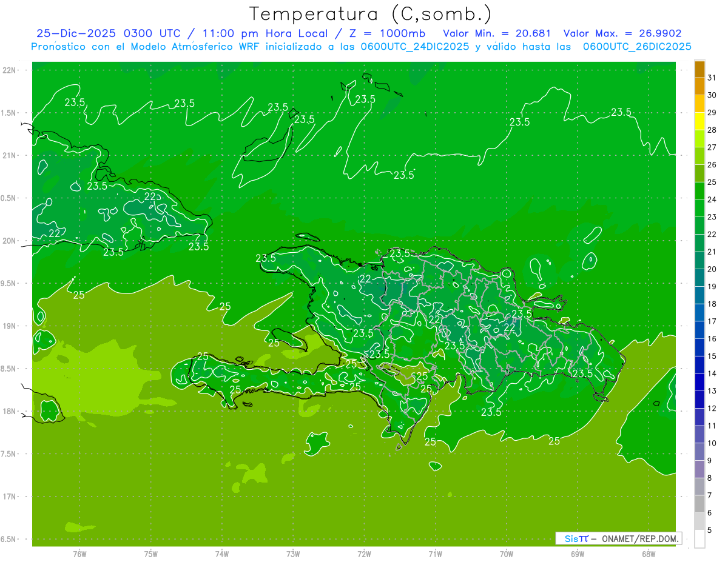Click the legend value "13"
Image resolution: width=728 pixels, height=562 pixels.
tap(712, 391)
